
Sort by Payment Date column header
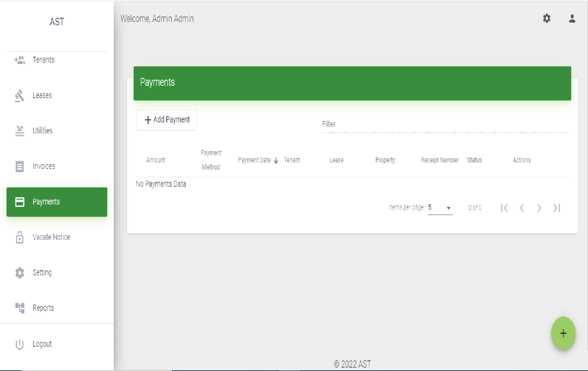click(255, 160)
